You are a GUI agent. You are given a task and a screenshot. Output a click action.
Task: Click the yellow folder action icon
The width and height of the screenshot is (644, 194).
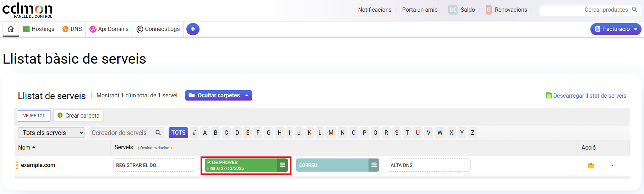(x=591, y=166)
